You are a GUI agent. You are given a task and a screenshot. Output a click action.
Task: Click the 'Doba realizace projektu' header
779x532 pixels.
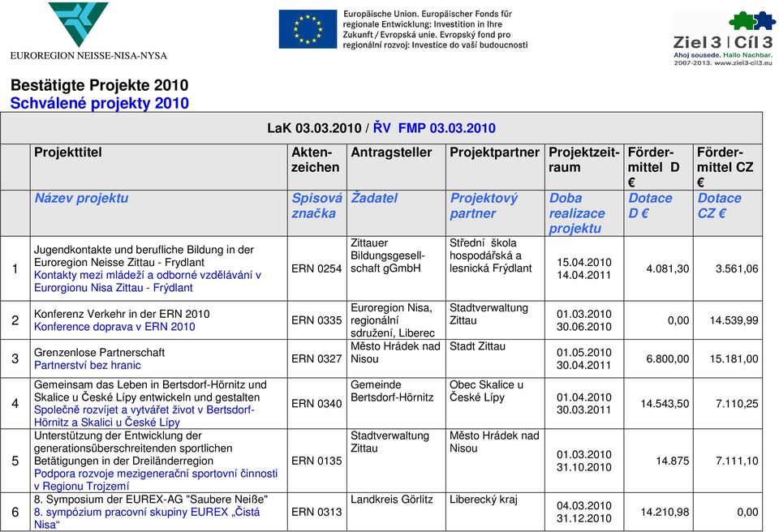coord(577,213)
